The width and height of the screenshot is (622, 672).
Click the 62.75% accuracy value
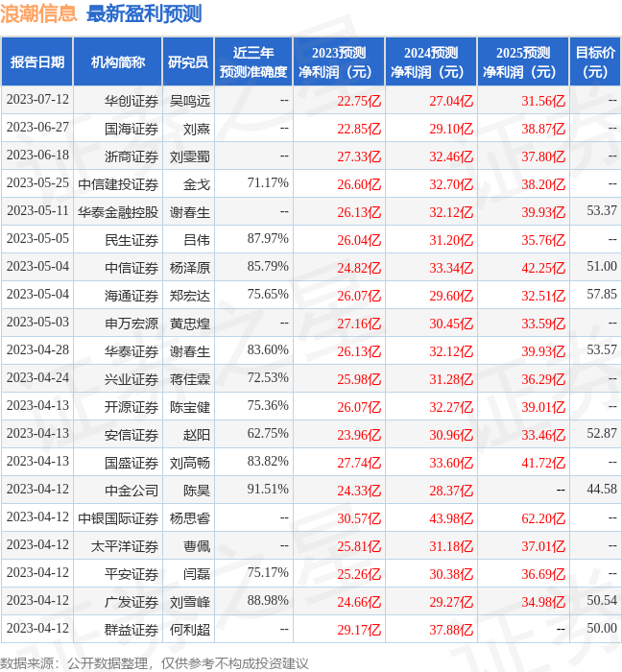point(268,434)
